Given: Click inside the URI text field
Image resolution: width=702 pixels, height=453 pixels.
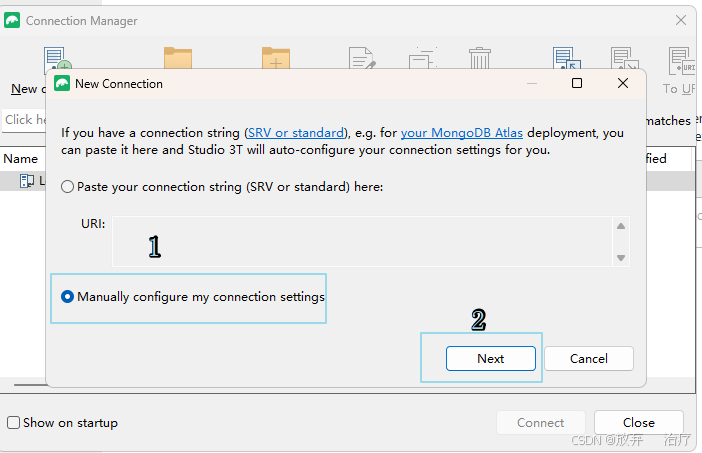Looking at the screenshot, I should (362, 242).
